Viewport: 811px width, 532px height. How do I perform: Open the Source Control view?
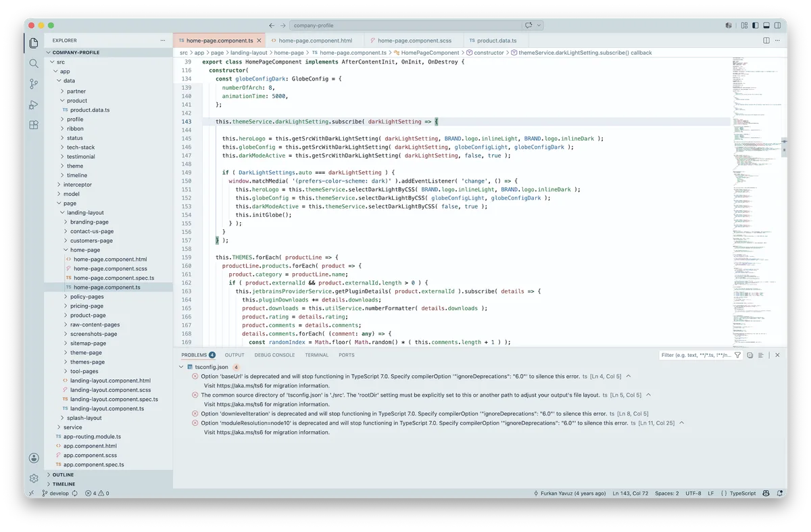click(x=34, y=84)
